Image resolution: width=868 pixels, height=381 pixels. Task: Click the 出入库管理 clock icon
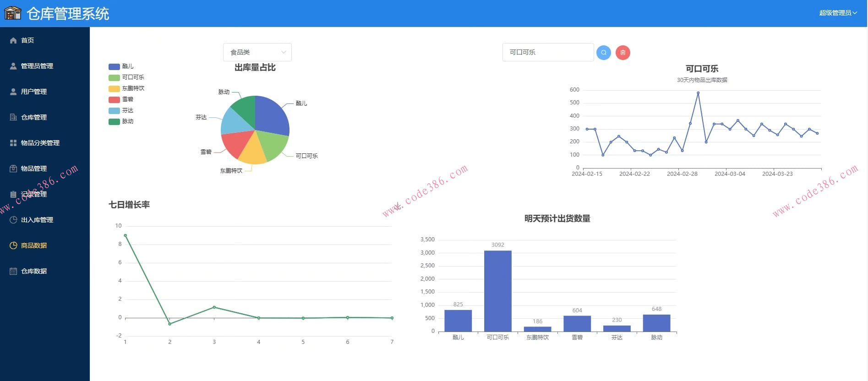click(13, 220)
